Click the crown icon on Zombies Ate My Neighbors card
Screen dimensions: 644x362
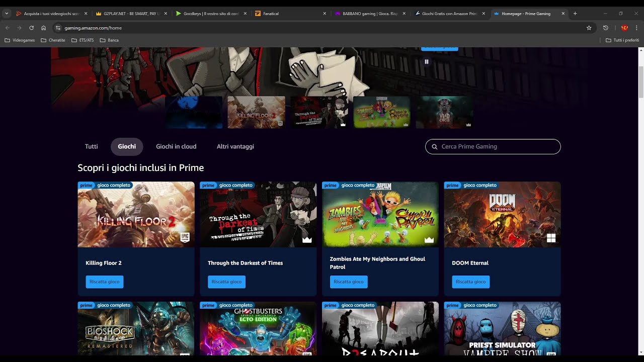tap(429, 240)
